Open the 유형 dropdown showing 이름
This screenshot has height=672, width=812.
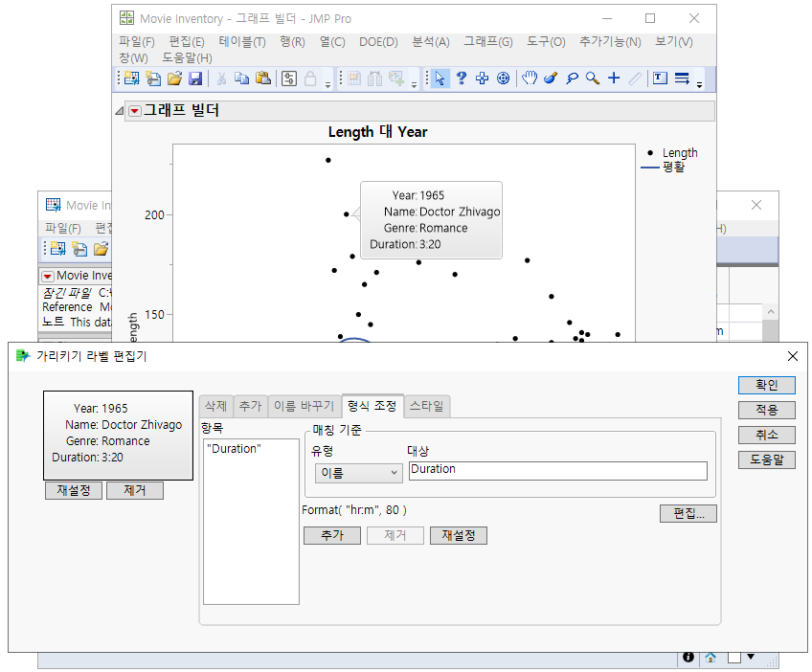(x=358, y=473)
